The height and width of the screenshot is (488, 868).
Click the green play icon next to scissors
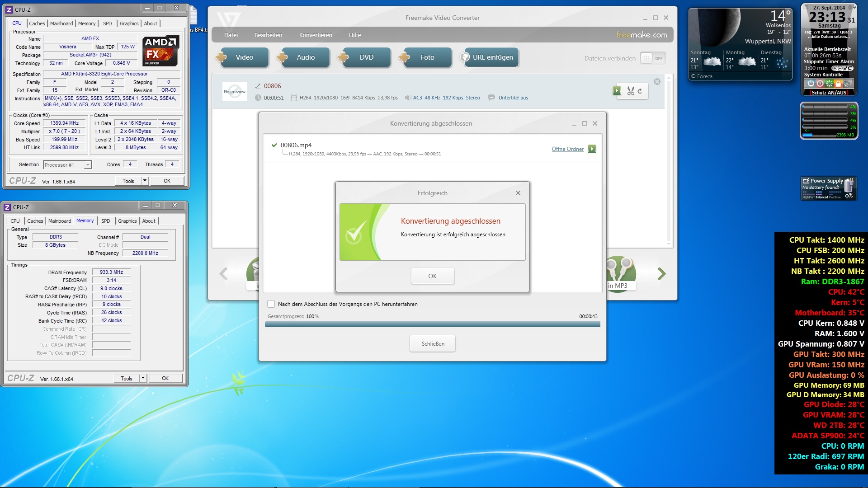click(x=617, y=91)
